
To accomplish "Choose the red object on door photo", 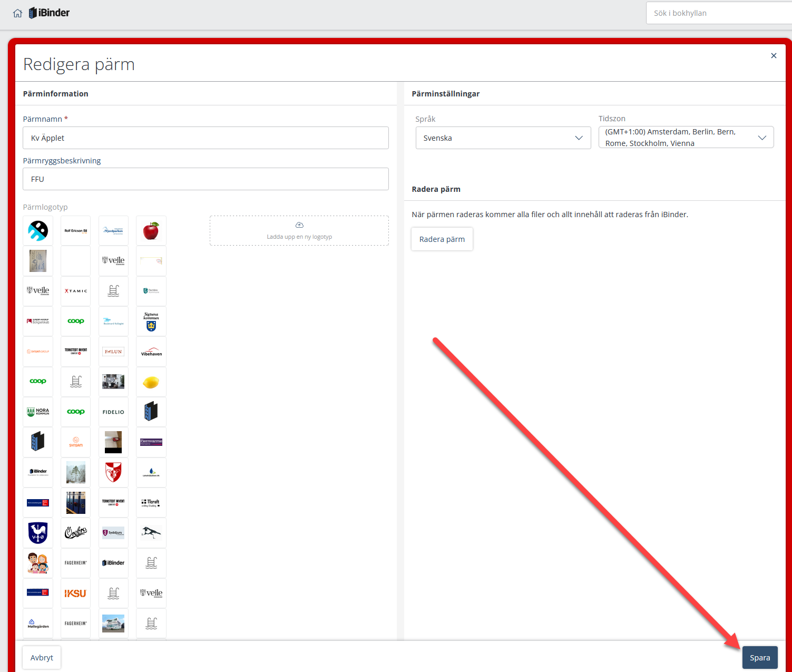I will [x=113, y=442].
